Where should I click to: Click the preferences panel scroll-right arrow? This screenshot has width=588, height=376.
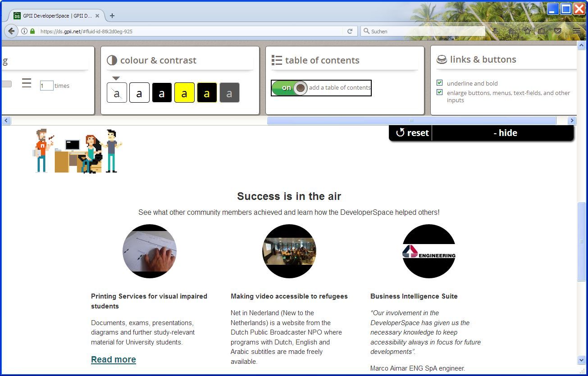(x=572, y=121)
